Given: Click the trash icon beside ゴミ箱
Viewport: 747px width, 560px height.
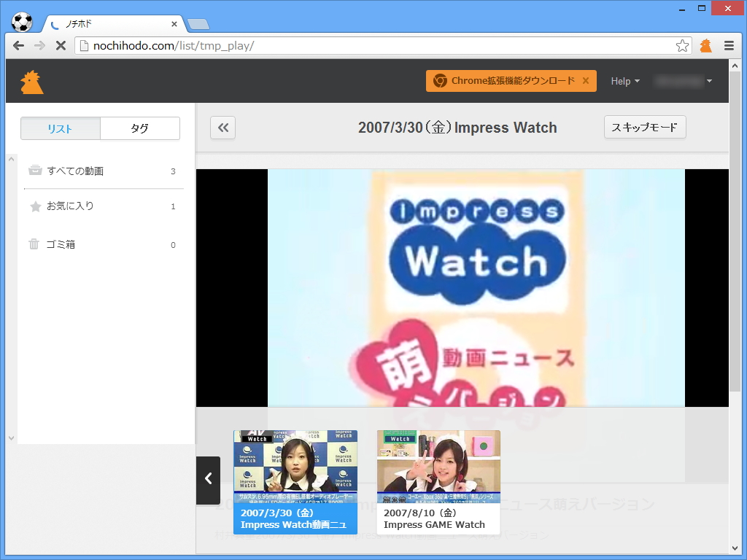Looking at the screenshot, I should click(35, 244).
